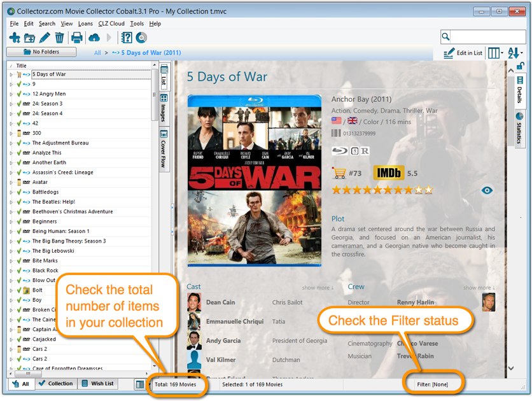Click the layout panel icon in status bar

140,384
